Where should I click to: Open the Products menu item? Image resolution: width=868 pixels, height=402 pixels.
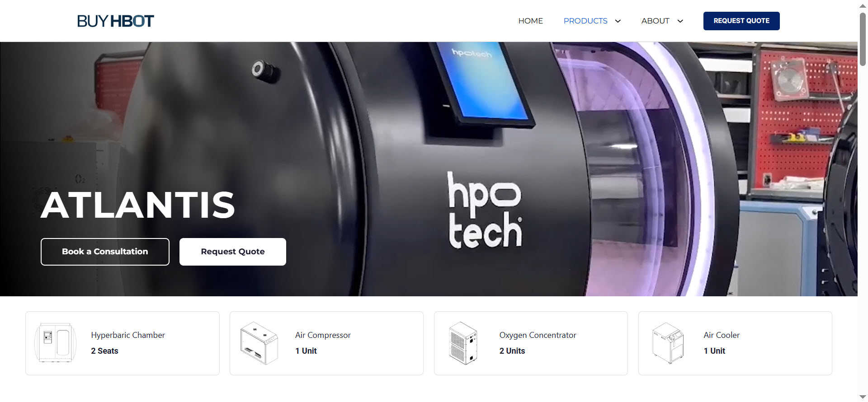coord(585,21)
